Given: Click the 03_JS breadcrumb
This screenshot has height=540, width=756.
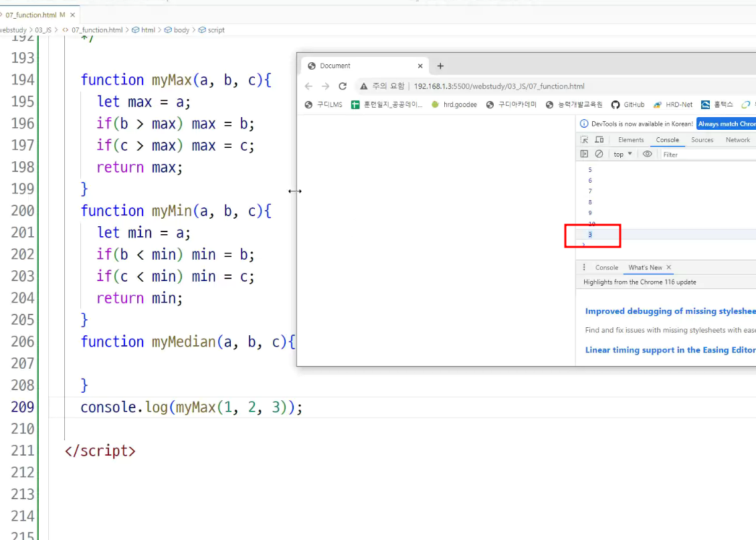Looking at the screenshot, I should tap(43, 30).
